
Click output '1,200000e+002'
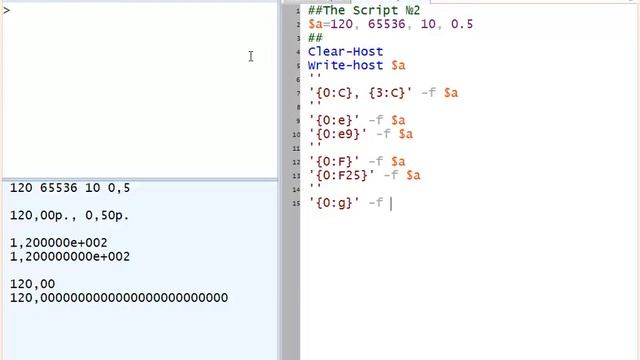58,243
